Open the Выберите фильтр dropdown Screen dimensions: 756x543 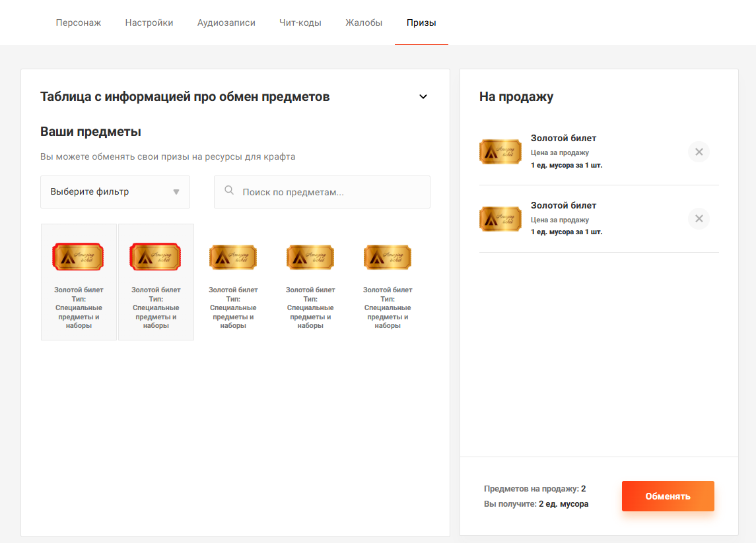pos(115,192)
